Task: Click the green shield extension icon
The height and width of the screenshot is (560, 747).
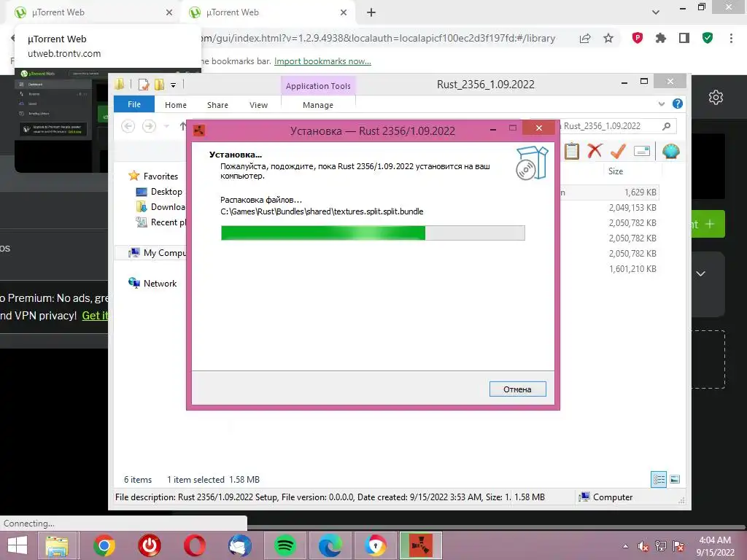Action: coord(708,38)
